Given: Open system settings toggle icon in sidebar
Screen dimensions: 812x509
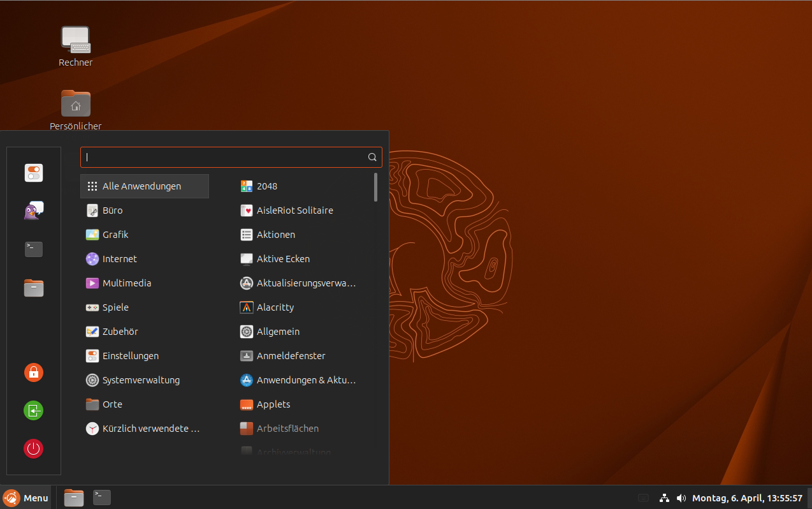Looking at the screenshot, I should [x=34, y=173].
